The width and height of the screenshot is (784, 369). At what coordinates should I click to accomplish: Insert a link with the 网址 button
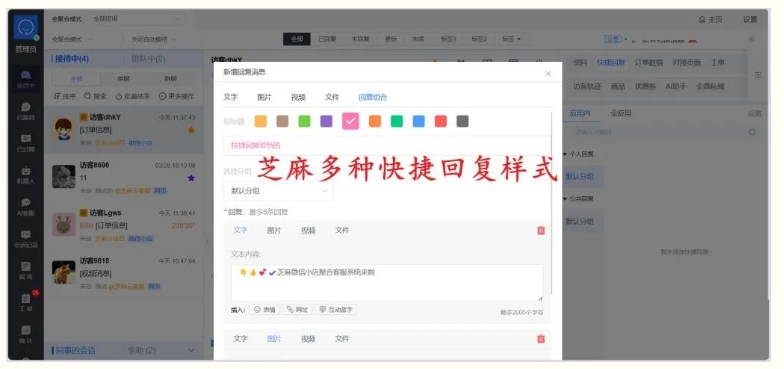(297, 310)
